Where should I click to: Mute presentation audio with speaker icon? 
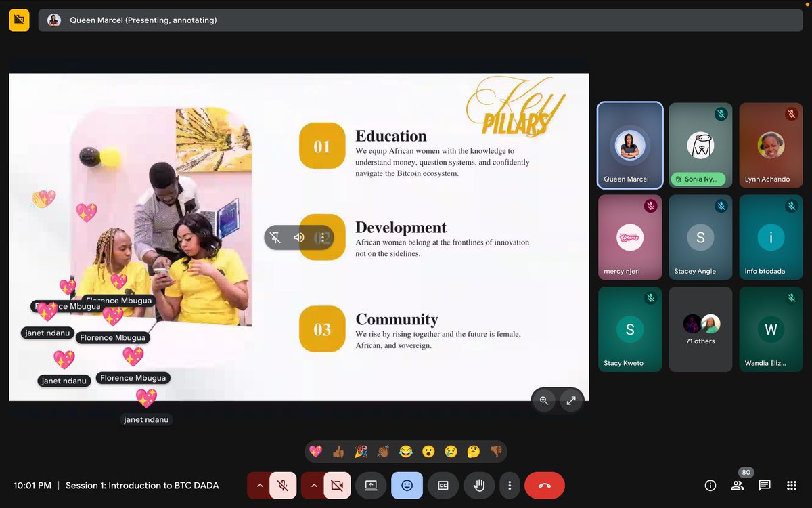click(x=299, y=237)
